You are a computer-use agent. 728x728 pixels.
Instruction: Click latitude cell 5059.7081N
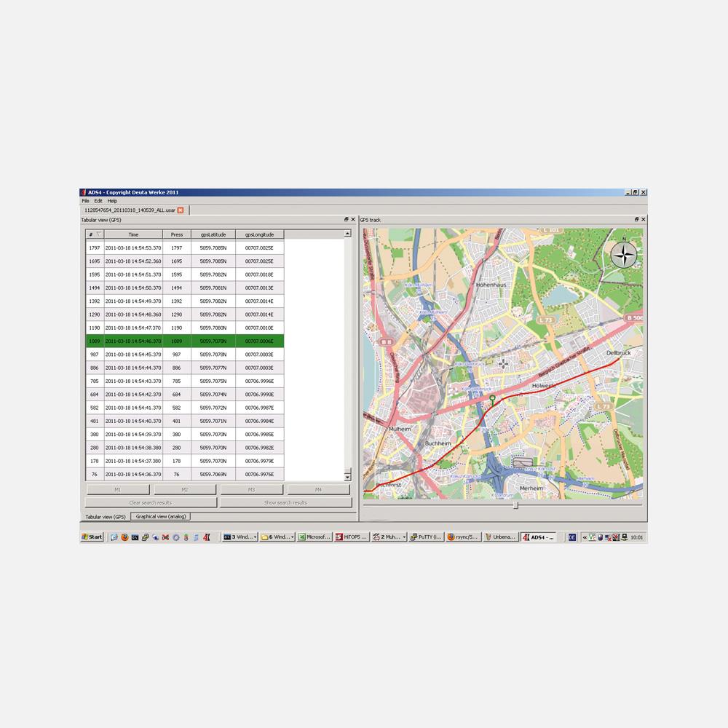click(213, 288)
